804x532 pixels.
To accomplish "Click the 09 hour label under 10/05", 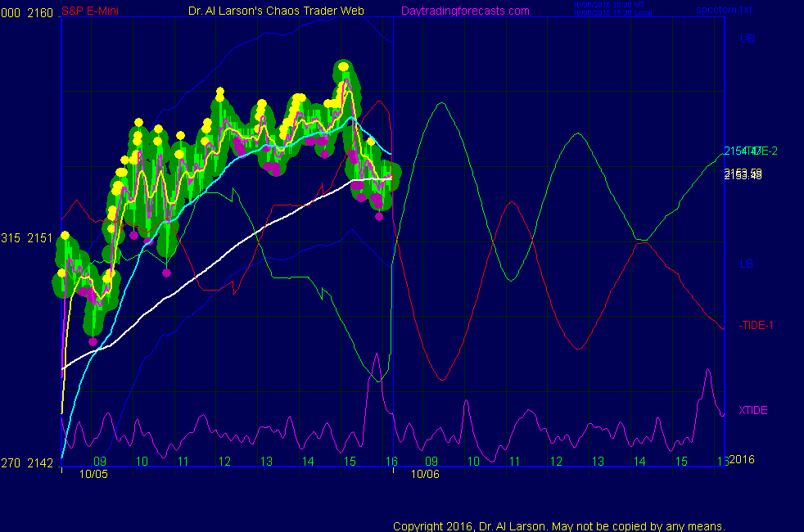I will [100, 462].
